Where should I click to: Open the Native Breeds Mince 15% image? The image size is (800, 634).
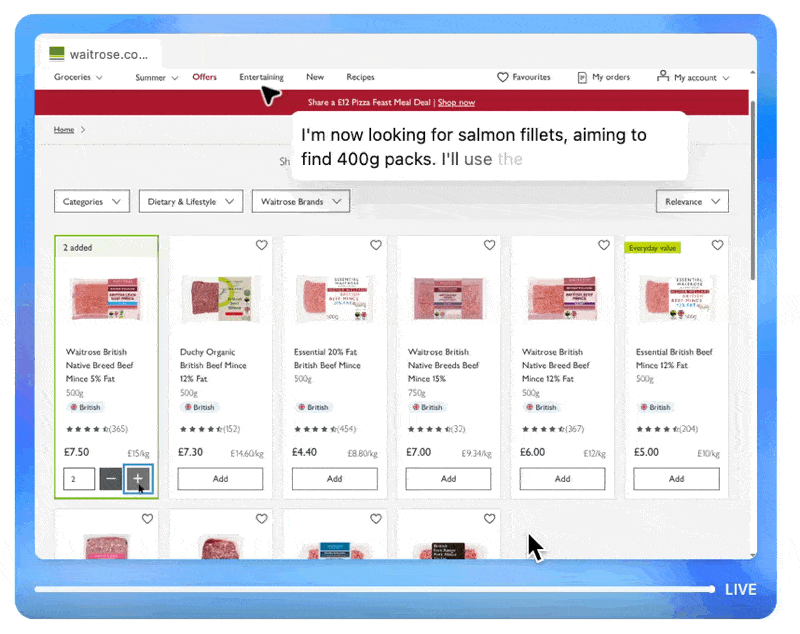448,299
